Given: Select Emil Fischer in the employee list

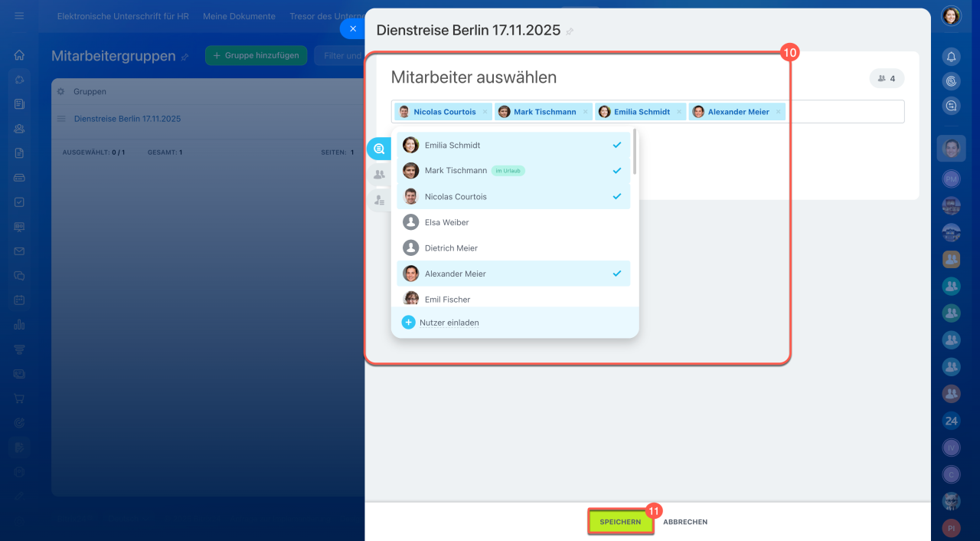Looking at the screenshot, I should 513,298.
